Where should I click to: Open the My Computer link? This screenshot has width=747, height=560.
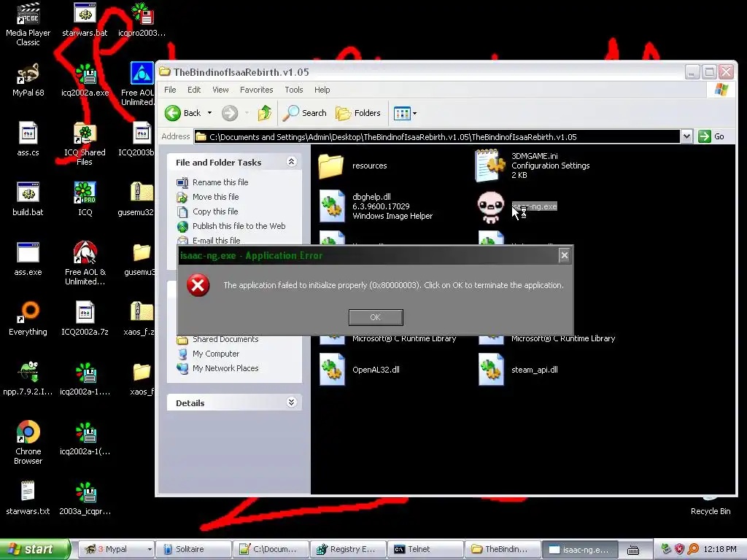[x=216, y=354]
